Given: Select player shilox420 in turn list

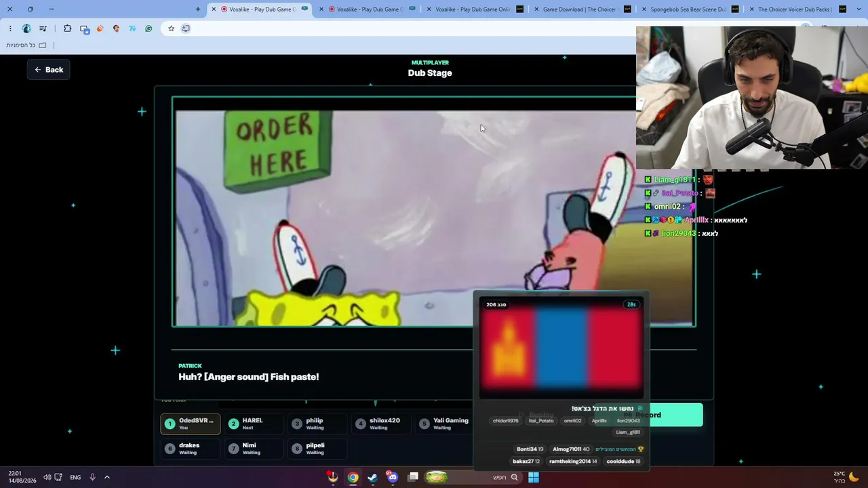Looking at the screenshot, I should [x=380, y=424].
